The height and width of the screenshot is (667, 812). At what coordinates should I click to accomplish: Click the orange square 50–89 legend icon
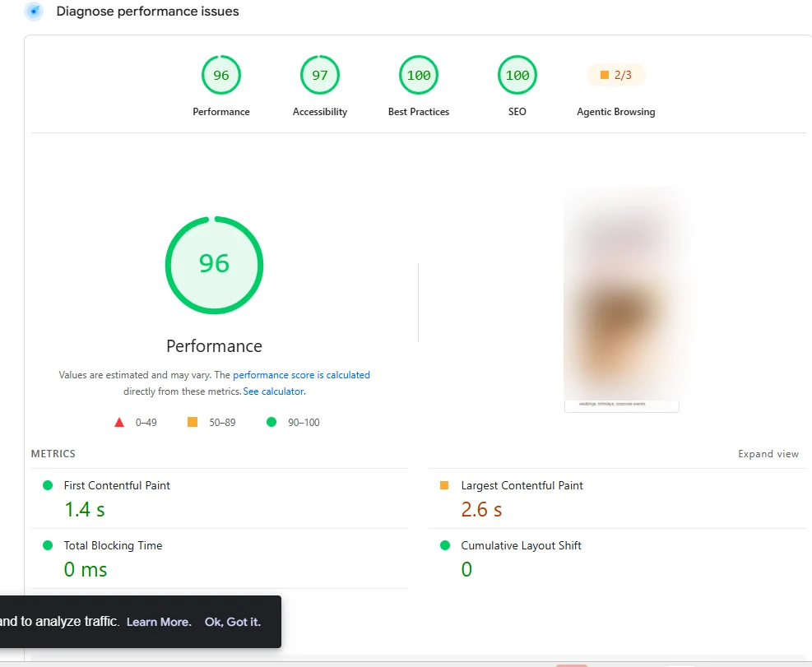[193, 422]
